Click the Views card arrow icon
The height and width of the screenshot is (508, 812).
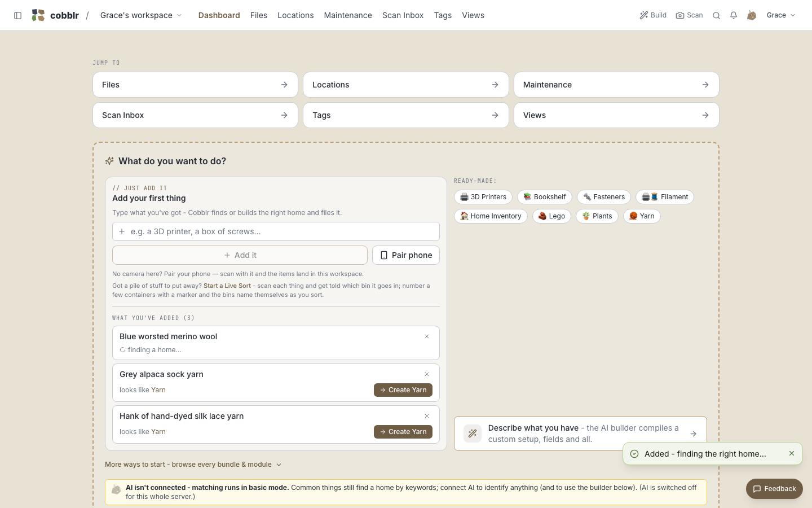705,115
